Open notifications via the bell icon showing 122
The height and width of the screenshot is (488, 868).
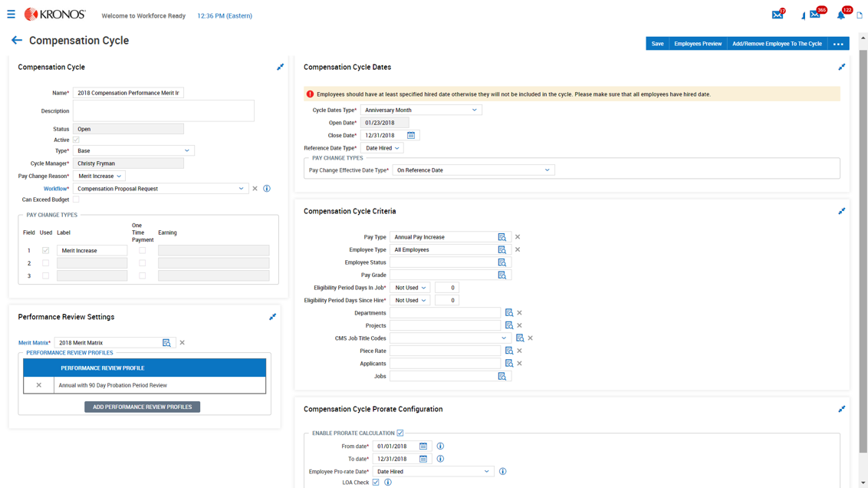tap(840, 14)
